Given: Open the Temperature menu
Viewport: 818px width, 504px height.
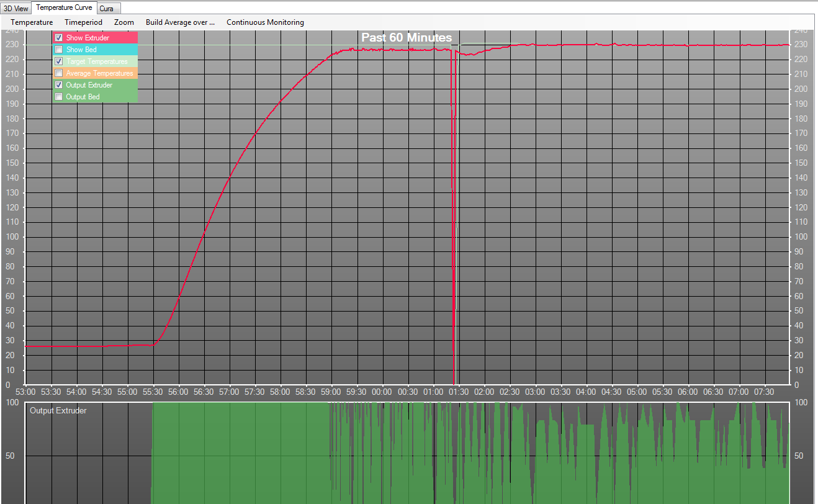Looking at the screenshot, I should coord(32,22).
